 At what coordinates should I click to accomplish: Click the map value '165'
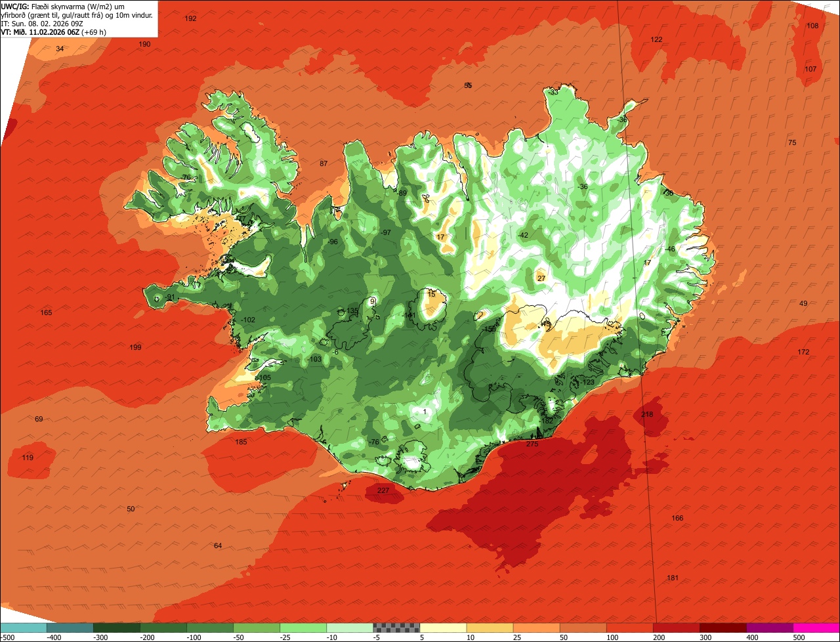(x=46, y=312)
